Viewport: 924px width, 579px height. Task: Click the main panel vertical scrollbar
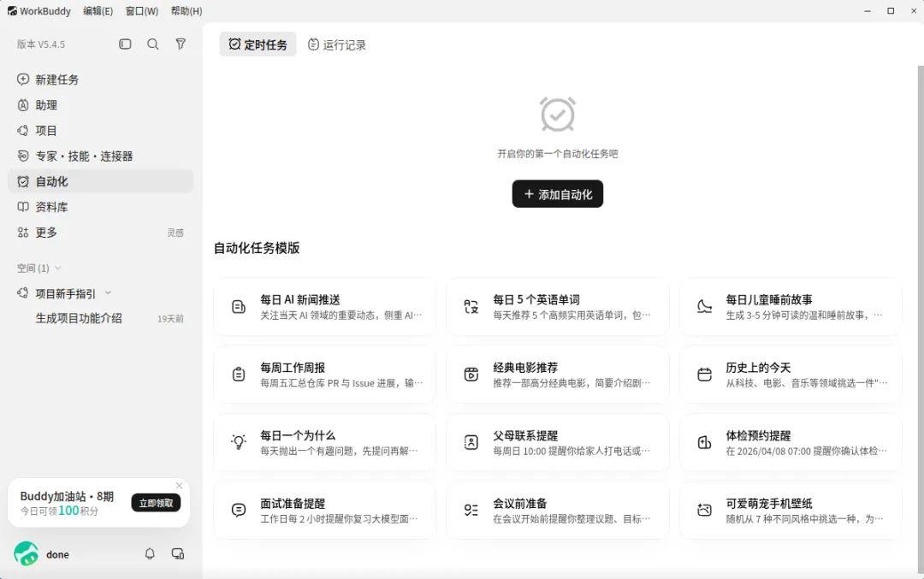click(x=921, y=318)
